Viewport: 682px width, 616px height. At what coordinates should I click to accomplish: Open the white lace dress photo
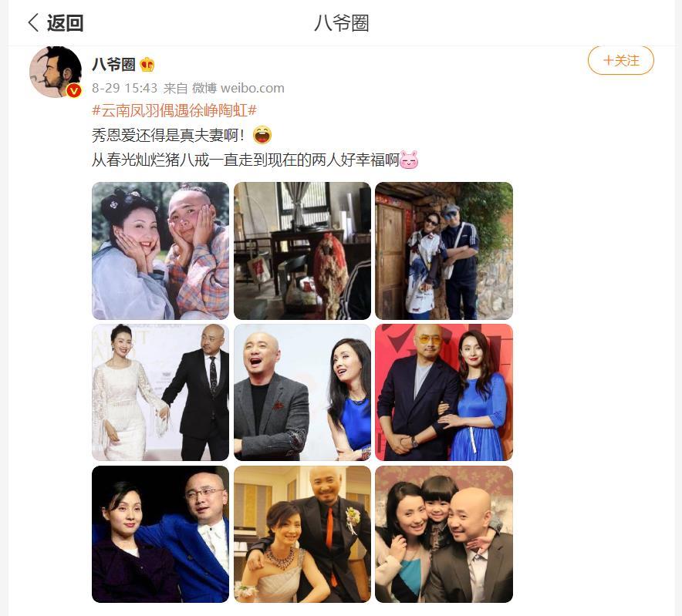160,392
